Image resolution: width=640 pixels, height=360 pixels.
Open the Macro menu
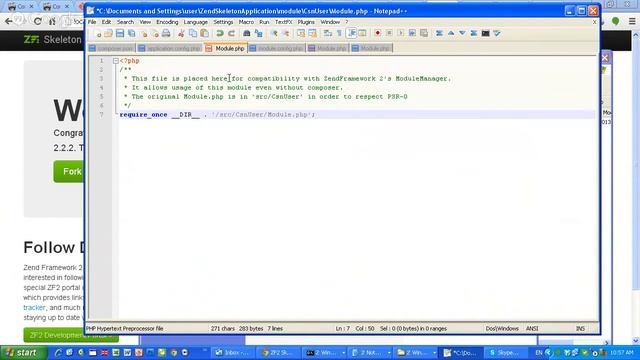coord(246,22)
